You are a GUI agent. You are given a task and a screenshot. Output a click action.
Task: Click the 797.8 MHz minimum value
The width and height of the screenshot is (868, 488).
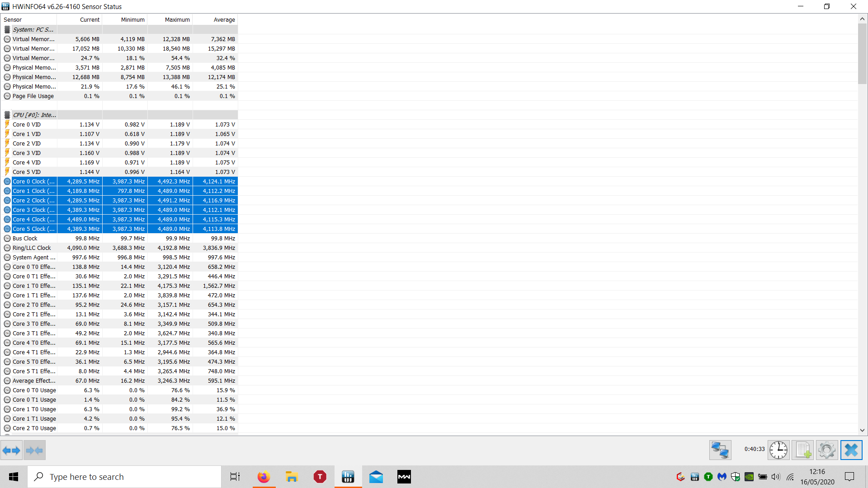[131, 191]
